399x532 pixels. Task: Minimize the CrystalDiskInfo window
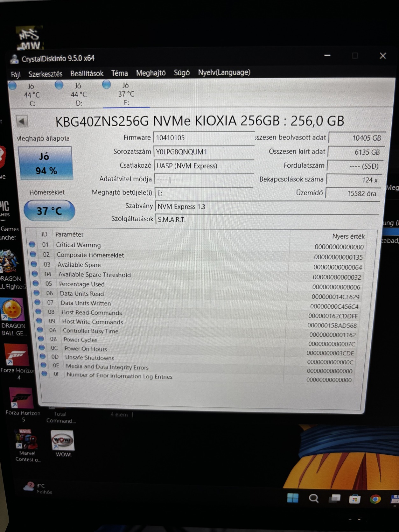pyautogui.click(x=327, y=55)
